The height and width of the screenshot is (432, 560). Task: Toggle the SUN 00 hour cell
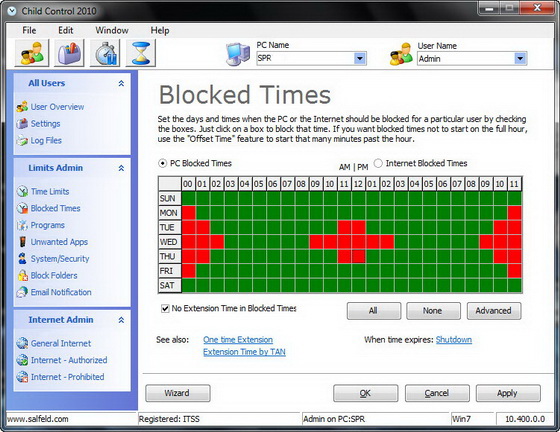pyautogui.click(x=189, y=199)
